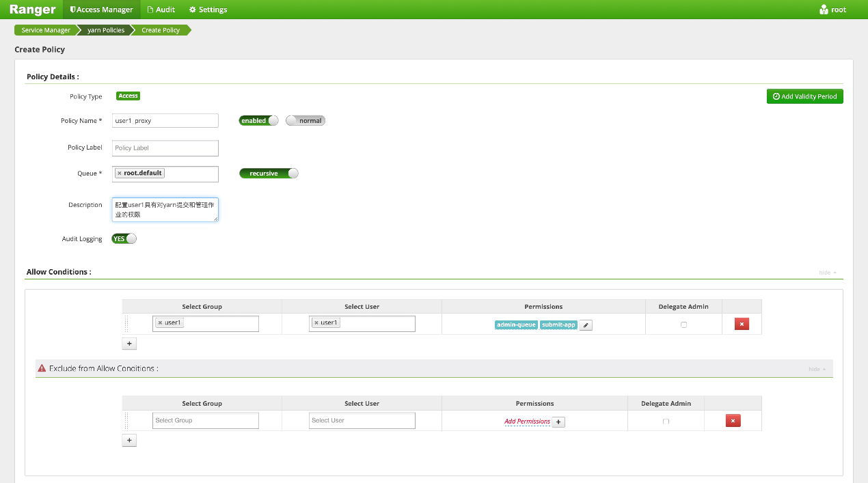
Task: Delete the exclude condition row
Action: pyautogui.click(x=733, y=421)
